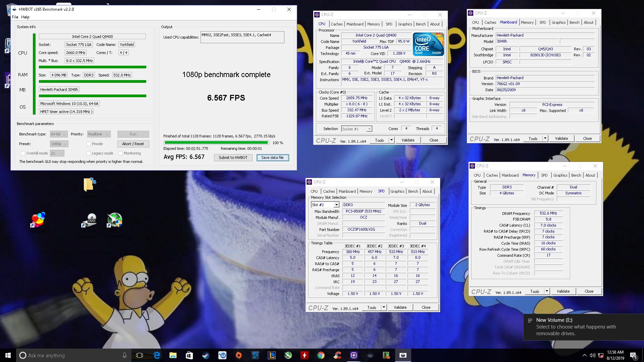Switch to CPU-Z taskbar icon
Viewport: 644px width, 362px height.
[x=354, y=355]
